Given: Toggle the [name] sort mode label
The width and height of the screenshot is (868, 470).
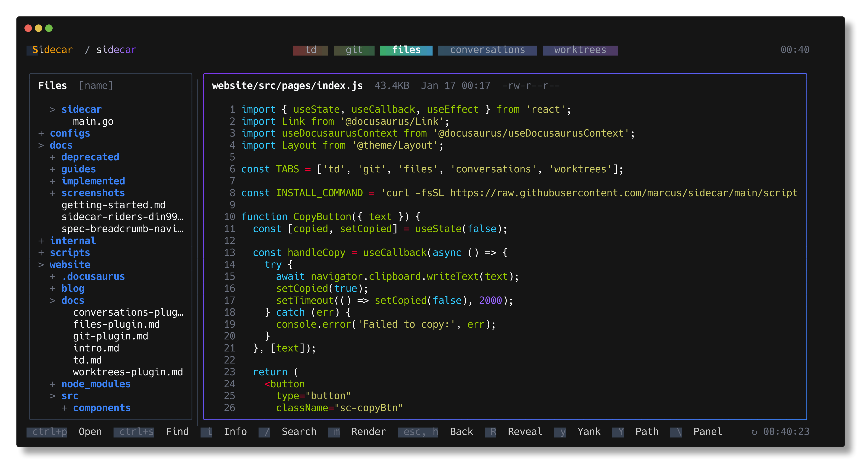Looking at the screenshot, I should tap(96, 86).
